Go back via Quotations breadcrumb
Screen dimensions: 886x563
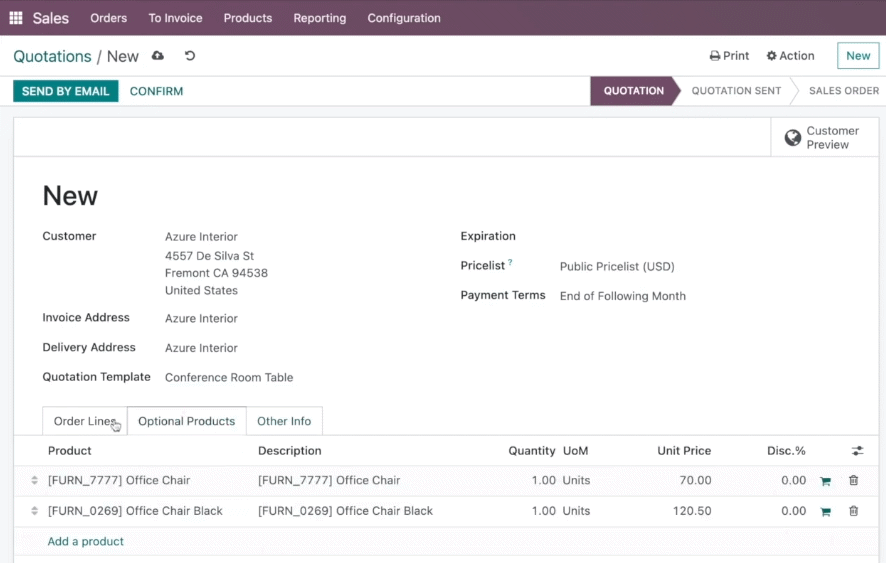click(52, 57)
